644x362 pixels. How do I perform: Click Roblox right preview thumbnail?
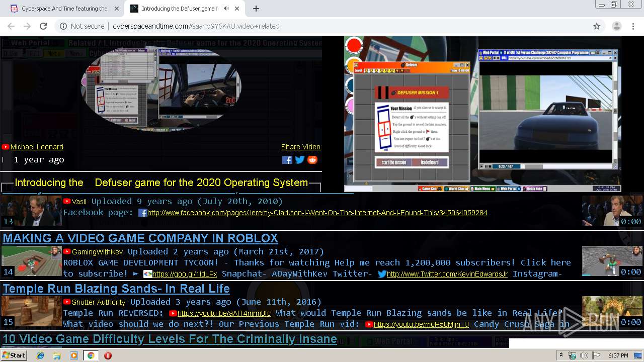coord(612,261)
